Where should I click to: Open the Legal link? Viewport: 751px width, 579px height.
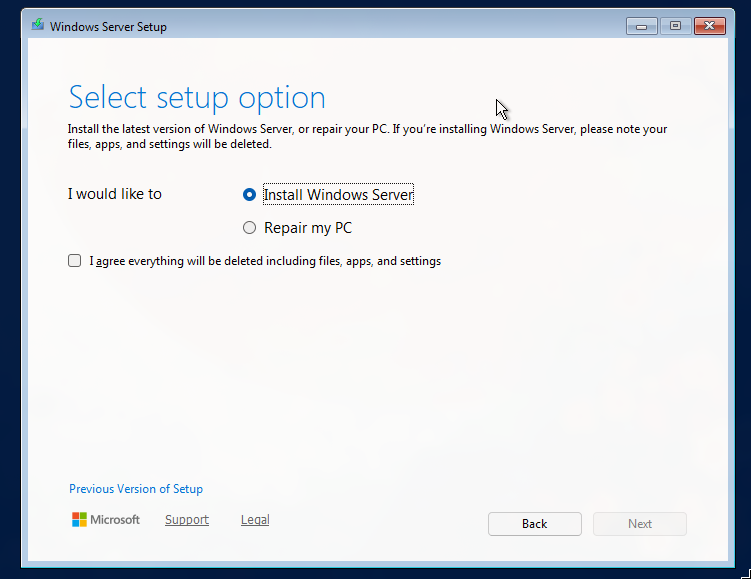[255, 520]
